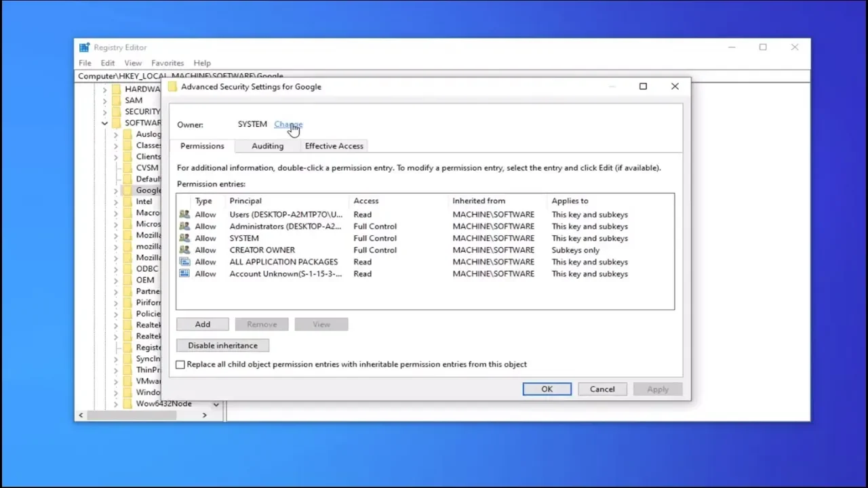This screenshot has height=488, width=868.
Task: Click the ODBC folder icon in tree
Action: [127, 269]
